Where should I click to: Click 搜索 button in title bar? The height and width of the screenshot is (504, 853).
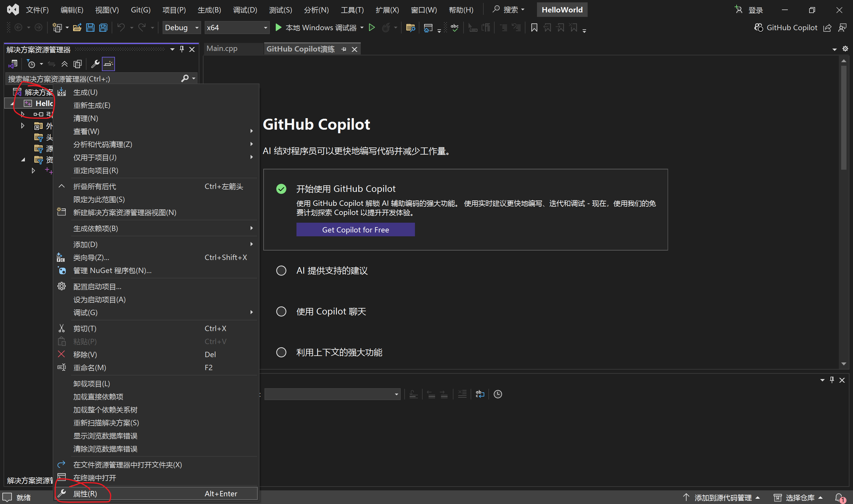coord(508,9)
